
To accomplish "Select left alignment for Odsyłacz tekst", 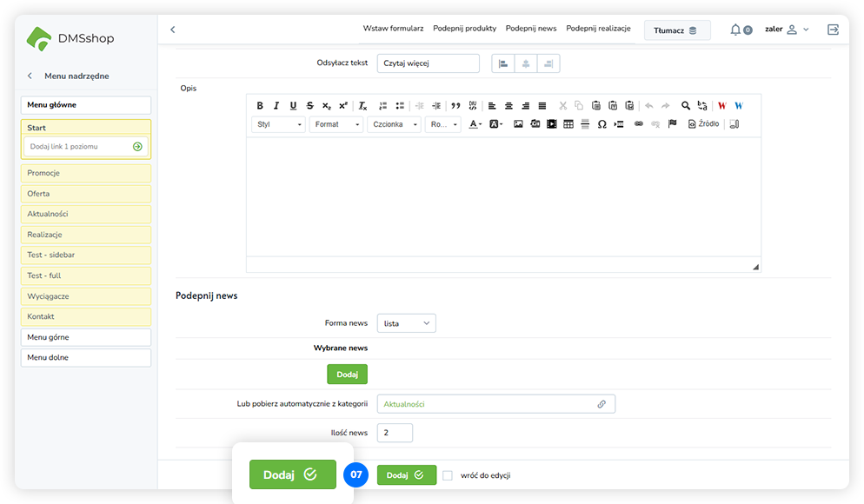I will tap(503, 63).
